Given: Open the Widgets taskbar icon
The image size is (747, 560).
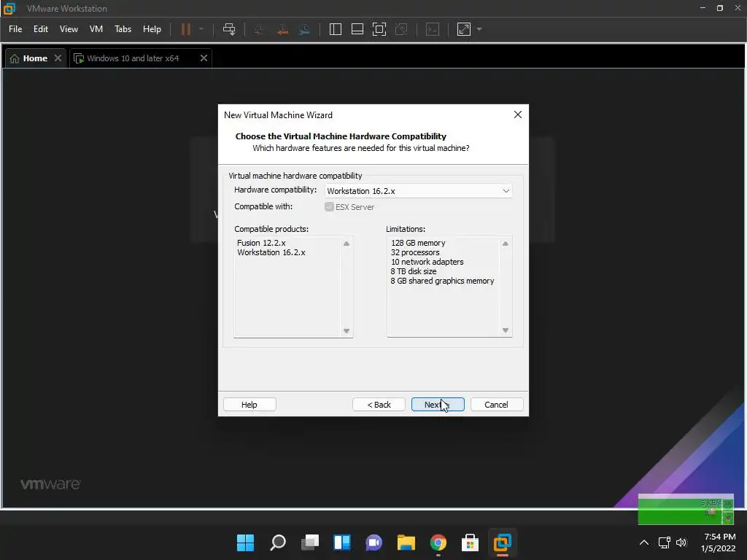Looking at the screenshot, I should [x=342, y=542].
